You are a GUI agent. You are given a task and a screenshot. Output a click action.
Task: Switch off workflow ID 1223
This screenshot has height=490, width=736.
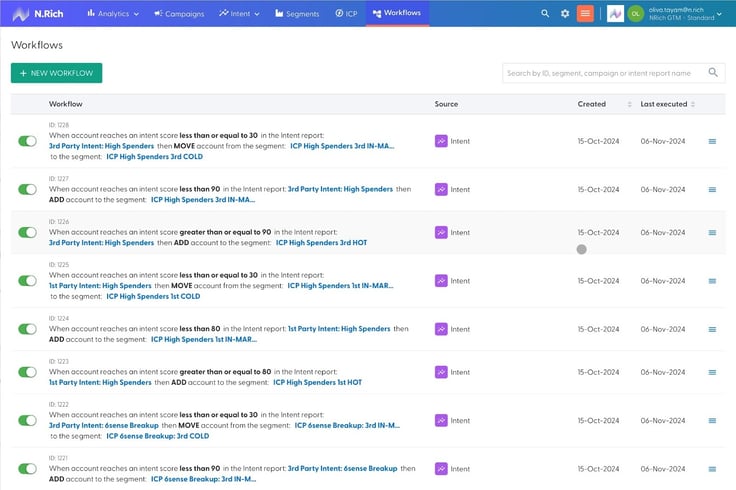click(27, 372)
